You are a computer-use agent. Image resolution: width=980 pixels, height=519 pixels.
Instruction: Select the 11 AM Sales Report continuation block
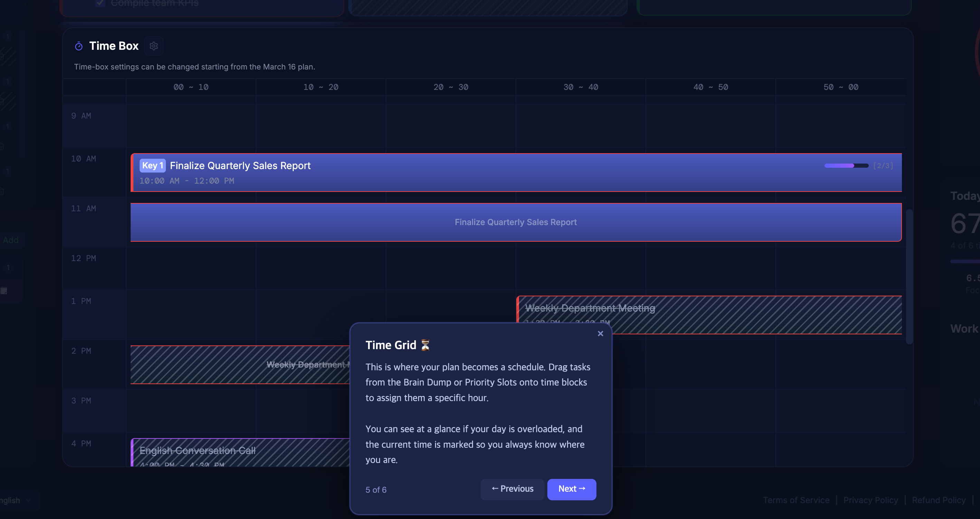click(516, 222)
